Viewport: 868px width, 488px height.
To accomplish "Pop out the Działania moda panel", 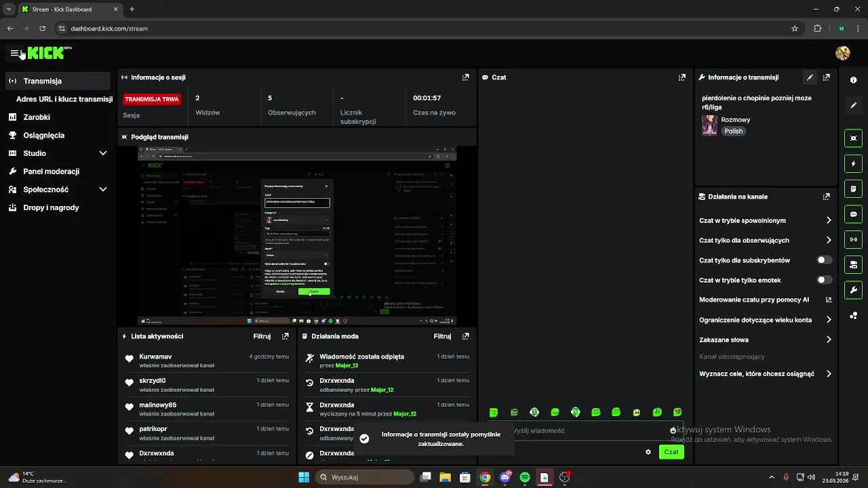I will (x=465, y=336).
